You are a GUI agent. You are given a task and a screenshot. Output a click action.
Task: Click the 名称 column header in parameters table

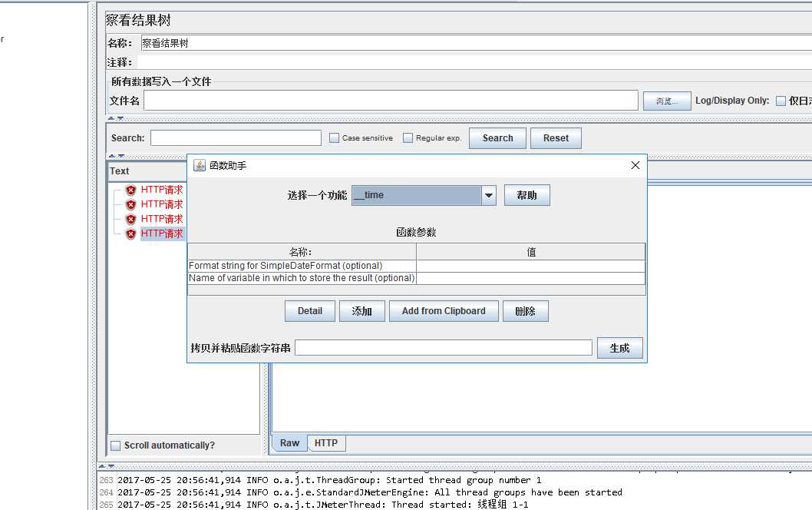click(302, 252)
